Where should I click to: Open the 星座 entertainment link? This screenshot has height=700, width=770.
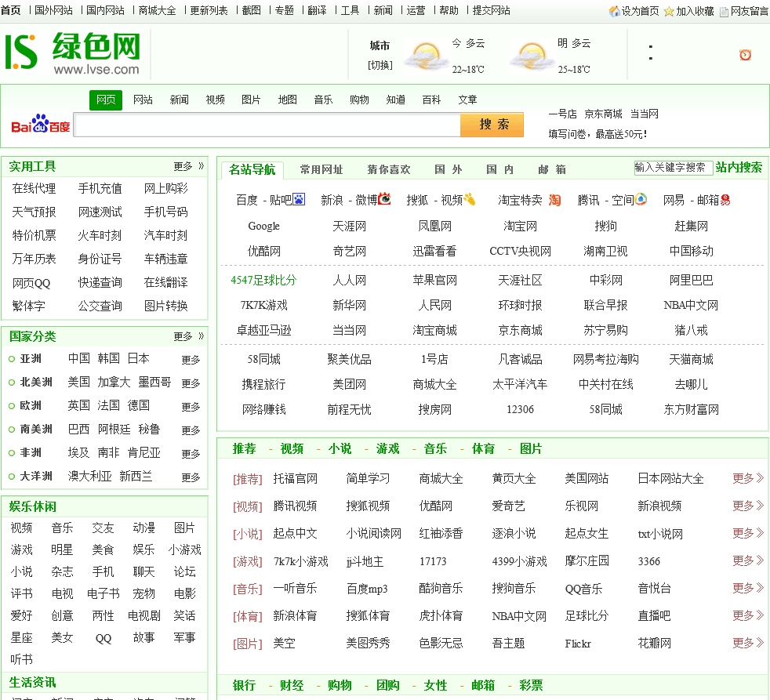(22, 637)
